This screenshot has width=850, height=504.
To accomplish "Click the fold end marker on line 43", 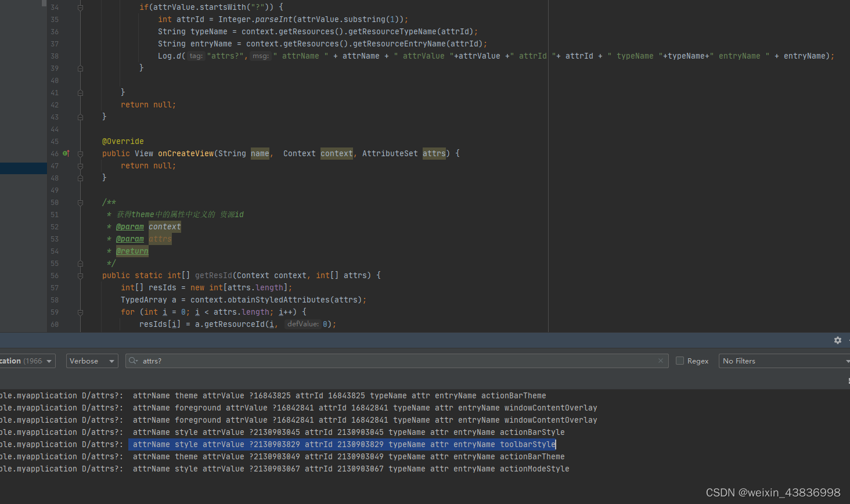I will click(x=80, y=117).
